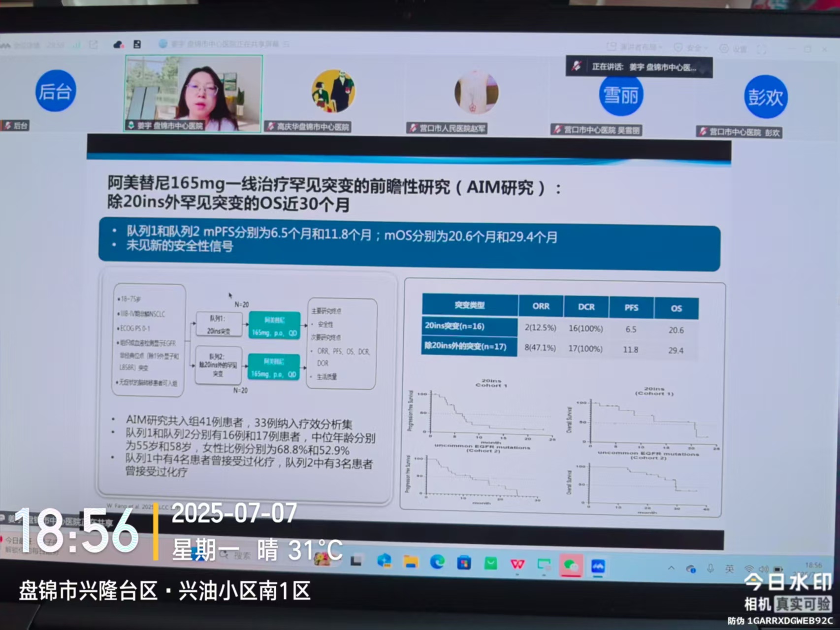Expand the hidden system tray icons chevron
Viewport: 840px width, 630px height.
[x=671, y=568]
